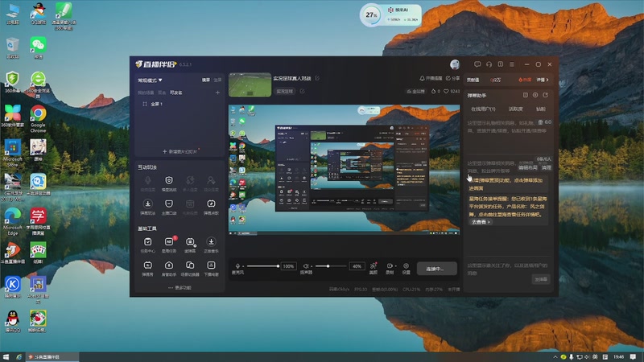The height and width of the screenshot is (362, 644).
Task: Click the microphone 100% value field
Action: coord(288,266)
